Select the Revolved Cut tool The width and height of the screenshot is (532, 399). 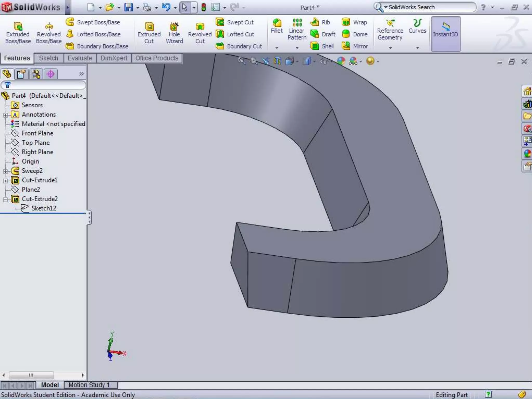[199, 33]
